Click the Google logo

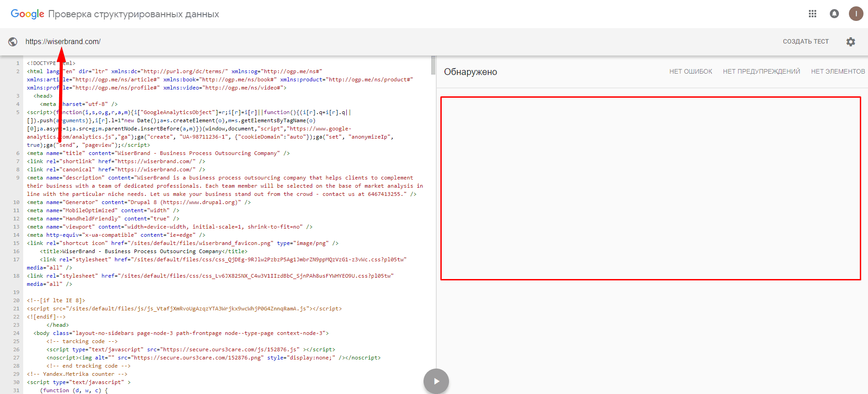click(27, 14)
